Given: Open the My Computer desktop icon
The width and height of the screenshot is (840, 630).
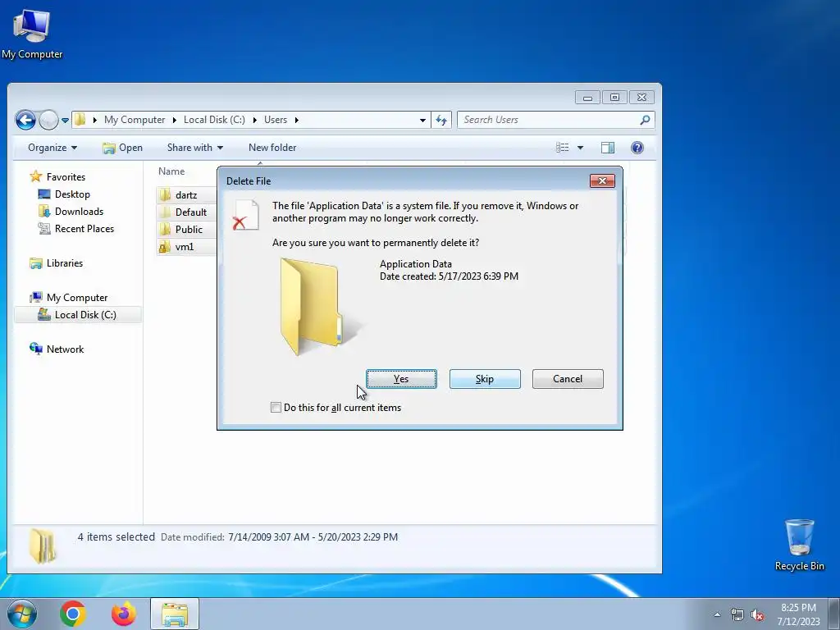Looking at the screenshot, I should [x=32, y=34].
